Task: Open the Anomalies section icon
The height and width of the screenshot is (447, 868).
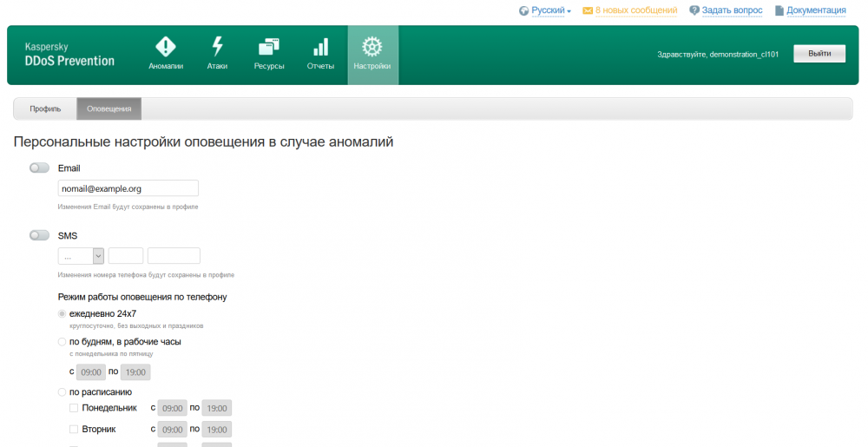Action: [x=166, y=47]
